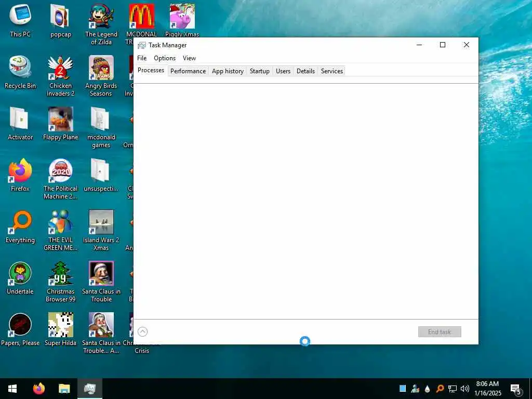Open the clock and date flyout

tap(487, 389)
